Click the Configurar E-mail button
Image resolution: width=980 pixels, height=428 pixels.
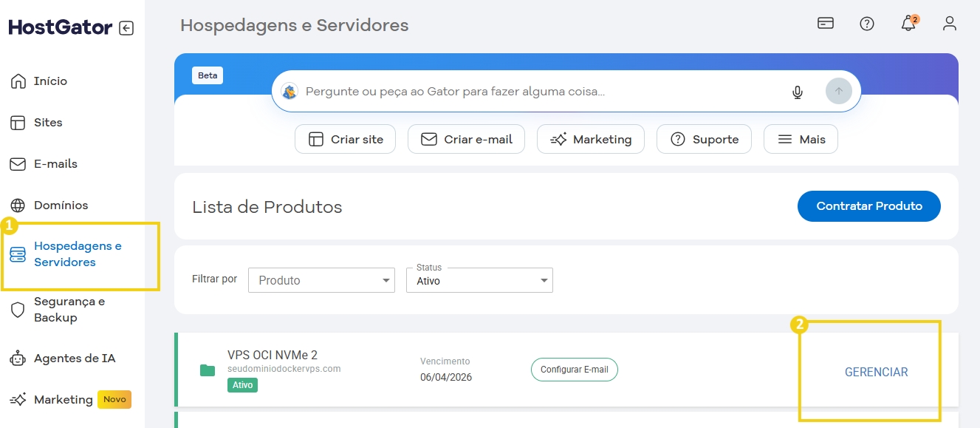[574, 370]
